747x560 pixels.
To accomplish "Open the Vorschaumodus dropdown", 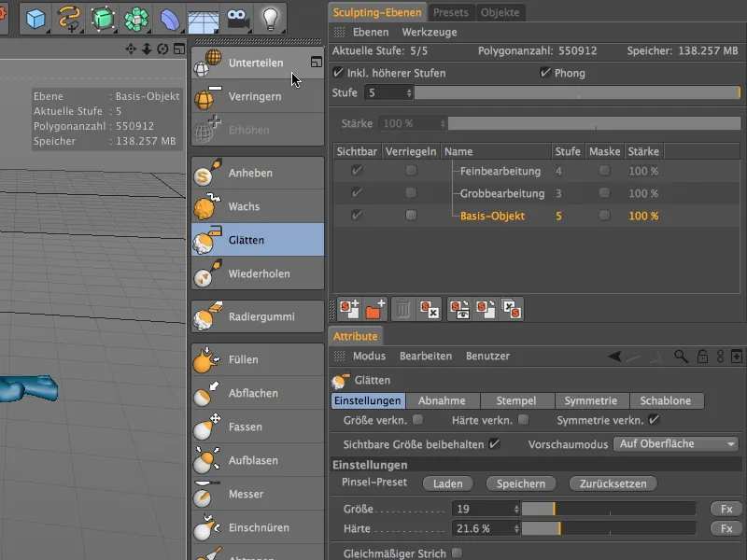I will pos(675,444).
